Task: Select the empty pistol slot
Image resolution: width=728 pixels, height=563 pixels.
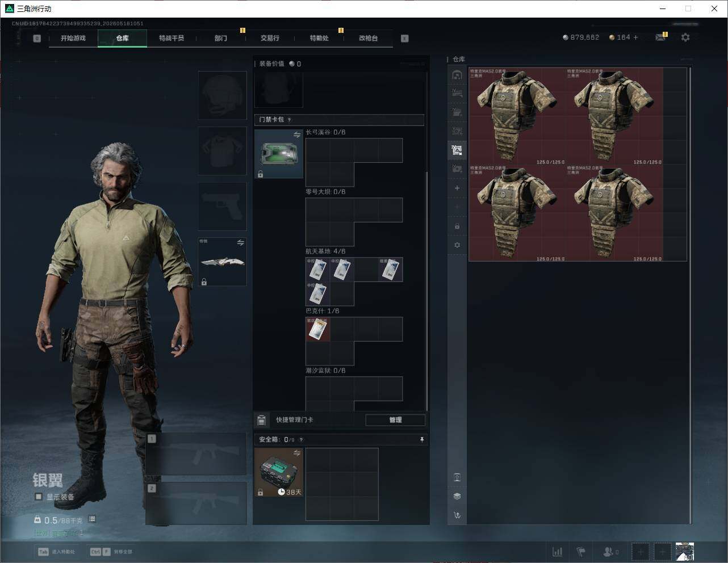Action: point(222,206)
